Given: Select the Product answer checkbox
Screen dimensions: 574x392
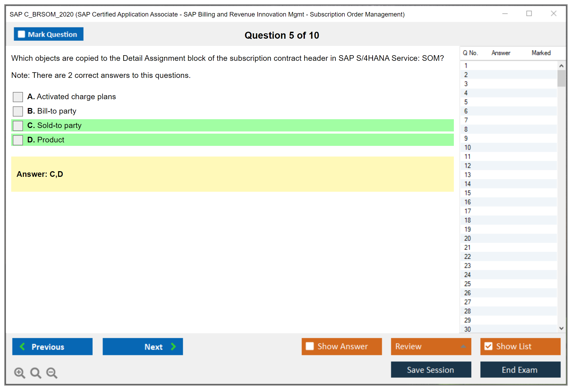Looking at the screenshot, I should coord(18,140).
